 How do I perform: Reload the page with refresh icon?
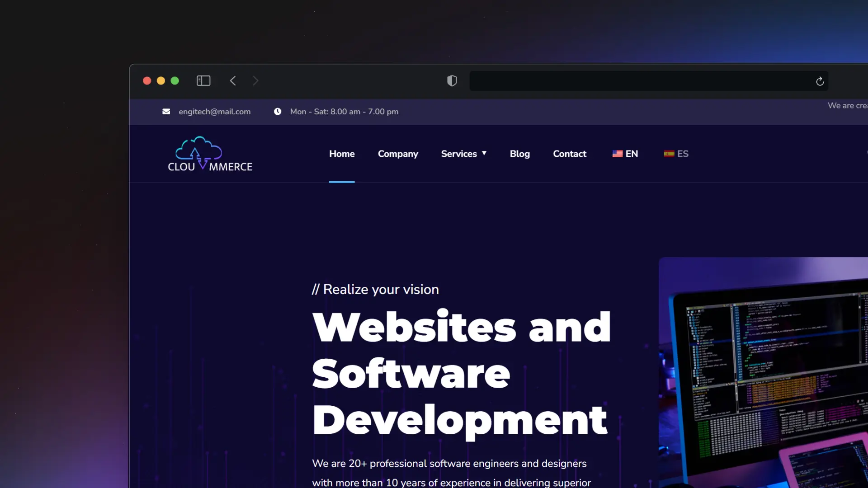[x=820, y=81]
